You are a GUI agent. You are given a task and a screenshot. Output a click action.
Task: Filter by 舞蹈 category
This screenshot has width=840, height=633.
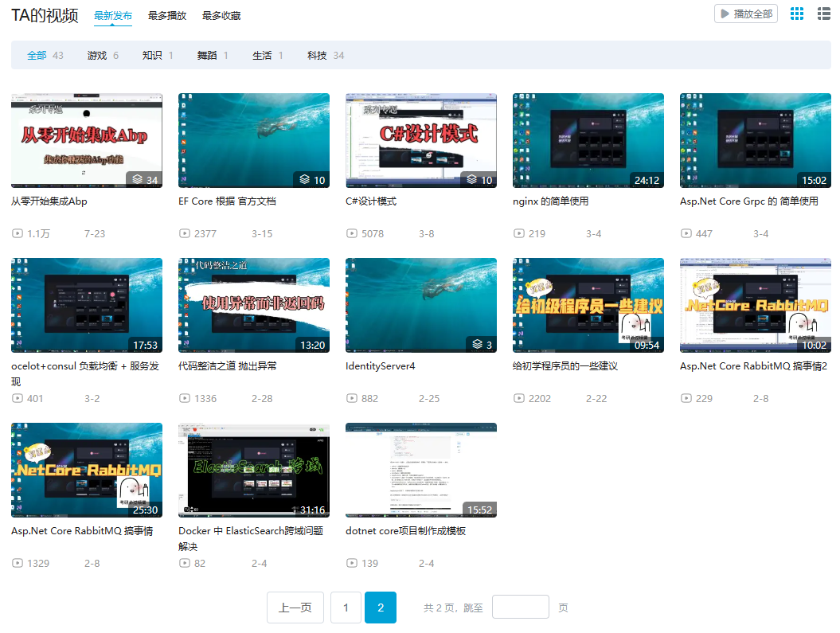213,55
